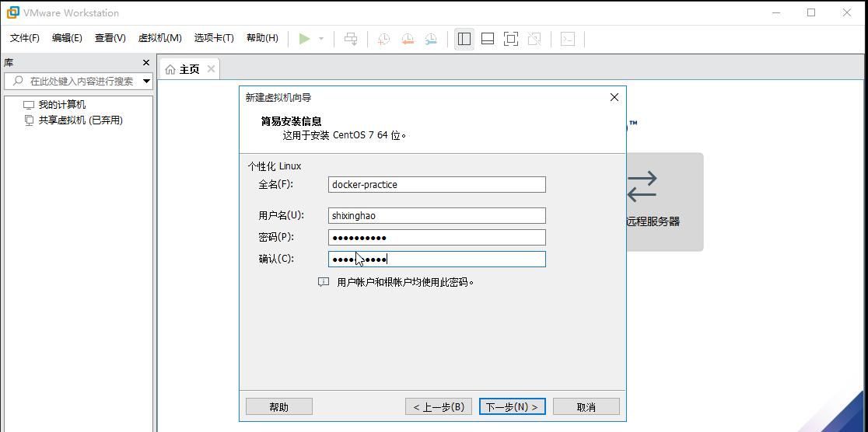Viewport: 868px width, 432px height.
Task: Click the 个性化 Linux group label
Action: pyautogui.click(x=275, y=166)
